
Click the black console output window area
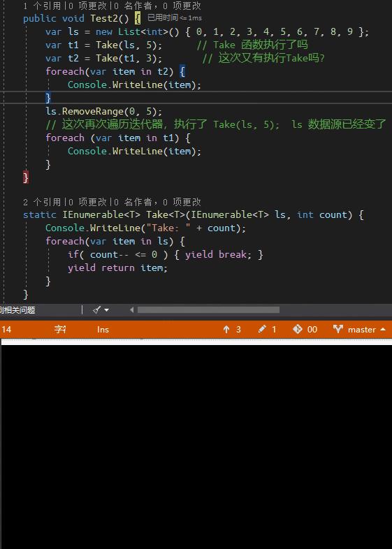[196, 446]
